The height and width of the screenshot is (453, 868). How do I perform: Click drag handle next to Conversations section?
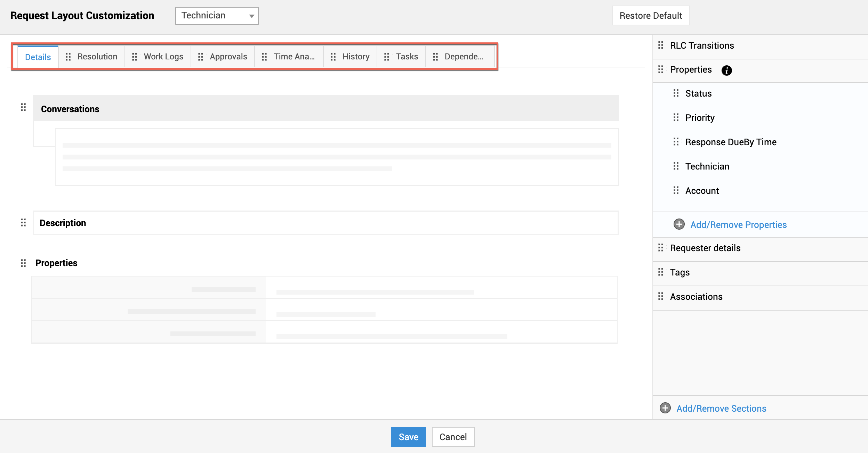[x=23, y=107]
